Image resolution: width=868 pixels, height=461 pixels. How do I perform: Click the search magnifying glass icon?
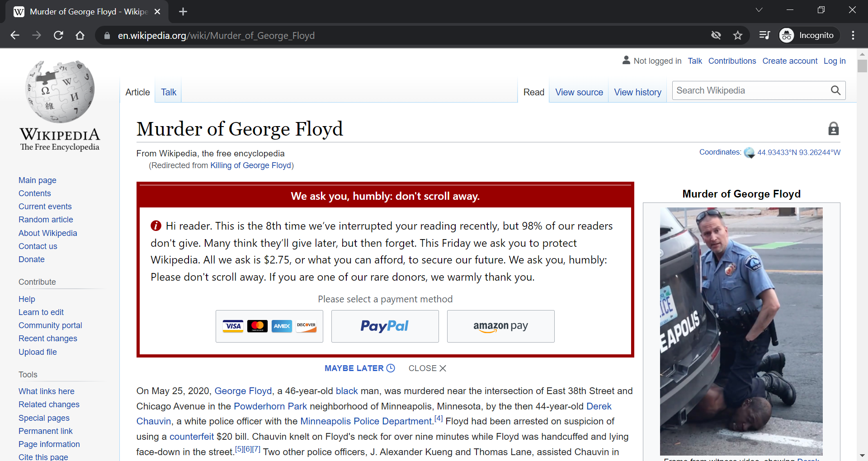[835, 90]
